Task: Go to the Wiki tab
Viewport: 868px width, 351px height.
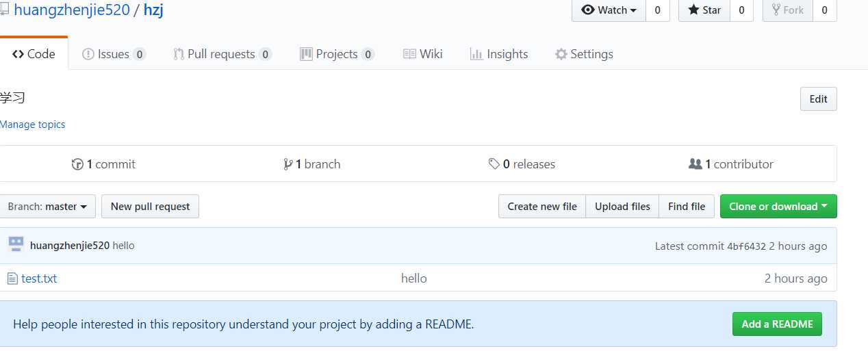Action: click(422, 54)
